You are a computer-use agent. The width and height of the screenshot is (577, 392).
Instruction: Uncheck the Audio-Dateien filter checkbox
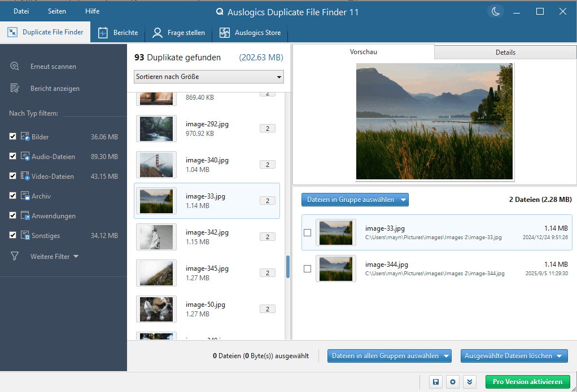click(x=12, y=156)
